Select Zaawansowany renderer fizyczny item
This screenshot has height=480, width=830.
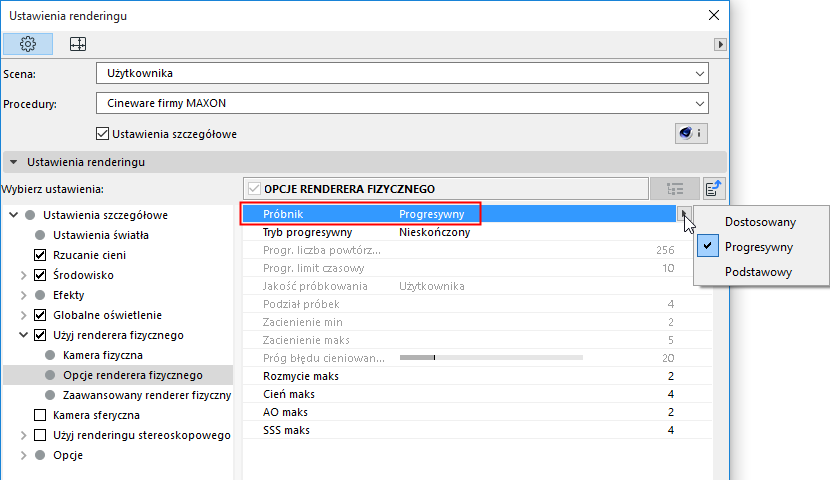147,395
